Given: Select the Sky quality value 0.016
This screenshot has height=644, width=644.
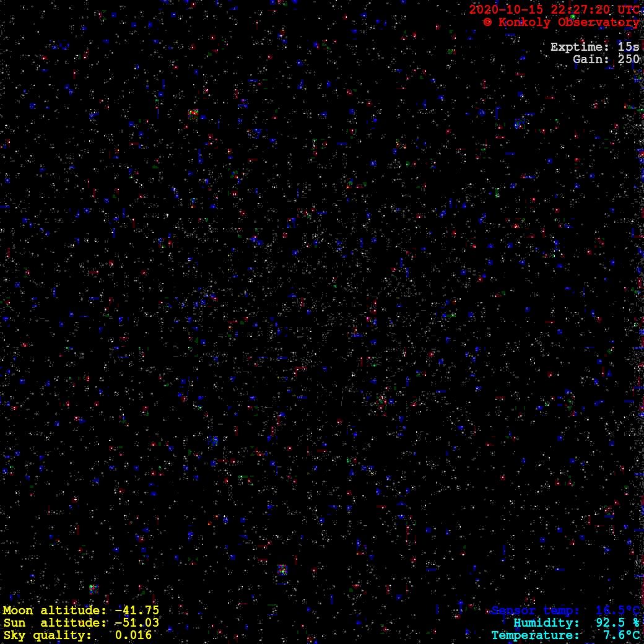Looking at the screenshot, I should tap(133, 635).
